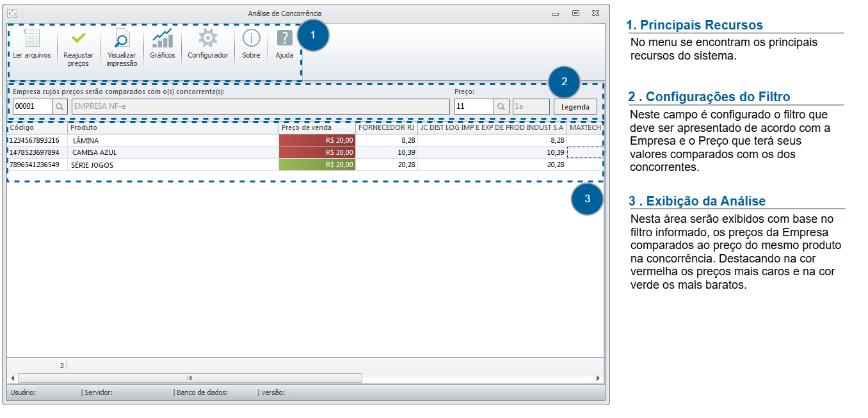Maximize the Análise de Concorrência window
Image resolution: width=868 pixels, height=418 pixels.
pyautogui.click(x=575, y=13)
